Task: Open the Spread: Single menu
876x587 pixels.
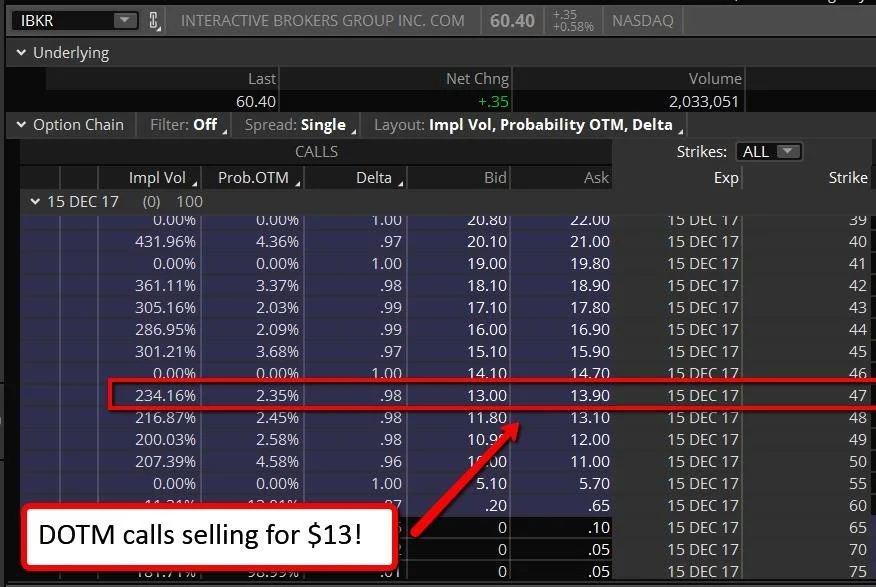Action: [x=299, y=125]
